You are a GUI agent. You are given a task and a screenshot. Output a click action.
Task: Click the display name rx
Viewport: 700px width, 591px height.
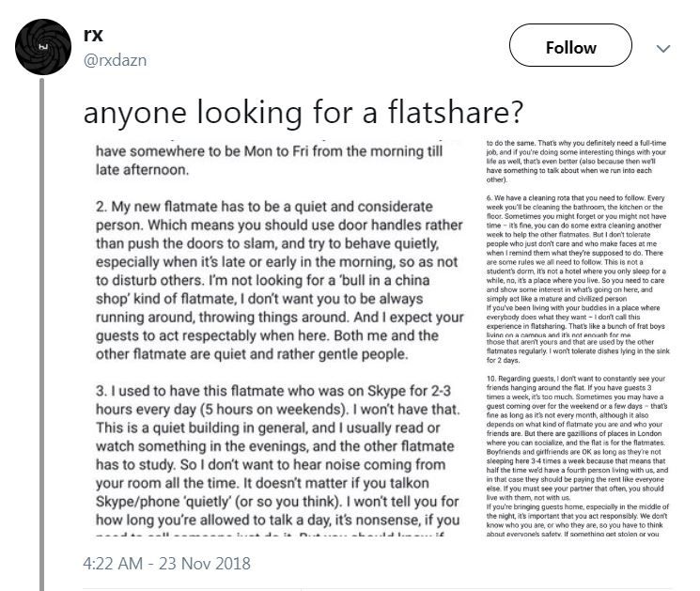(x=93, y=35)
